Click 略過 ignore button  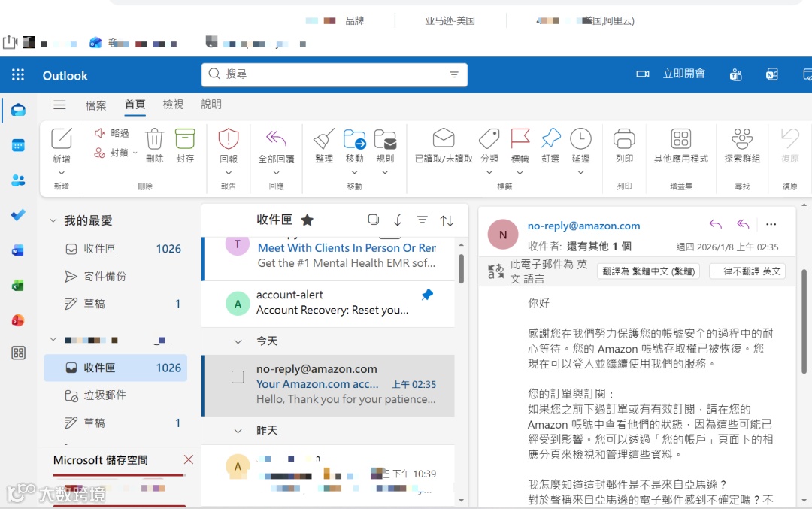112,133
